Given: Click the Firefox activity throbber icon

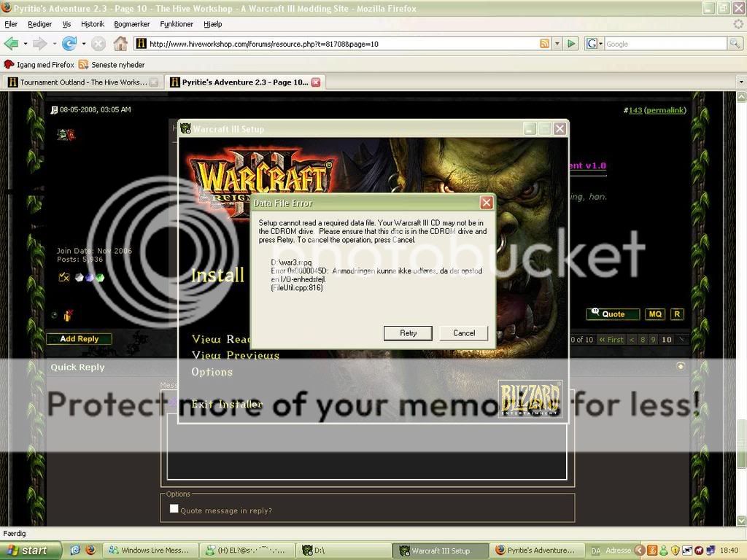Looking at the screenshot, I should coord(738,24).
